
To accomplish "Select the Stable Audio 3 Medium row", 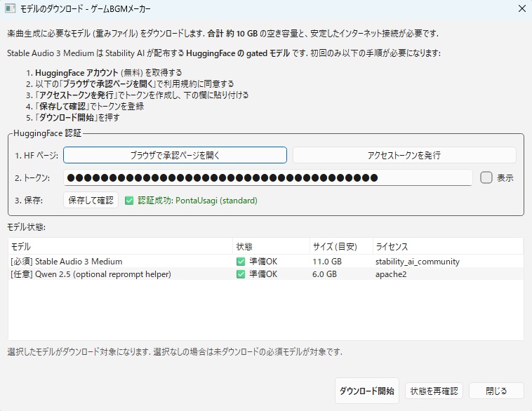I will click(266, 262).
